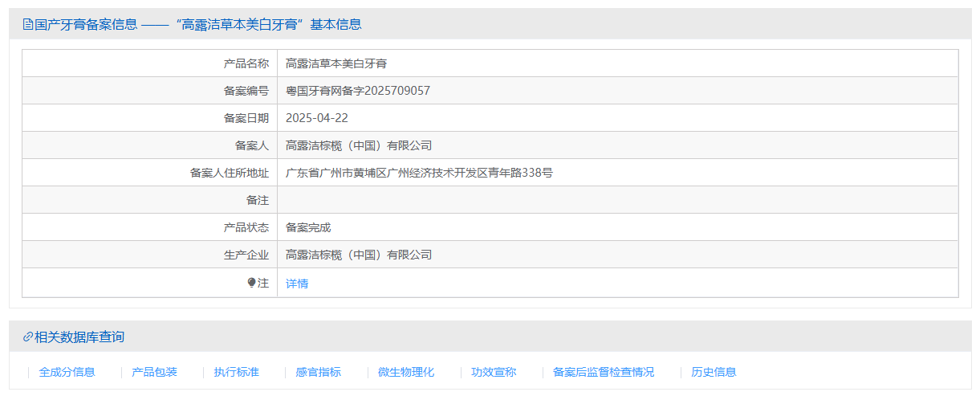Click 生产企业 company name value
Screen dimensions: 980x396
(359, 255)
